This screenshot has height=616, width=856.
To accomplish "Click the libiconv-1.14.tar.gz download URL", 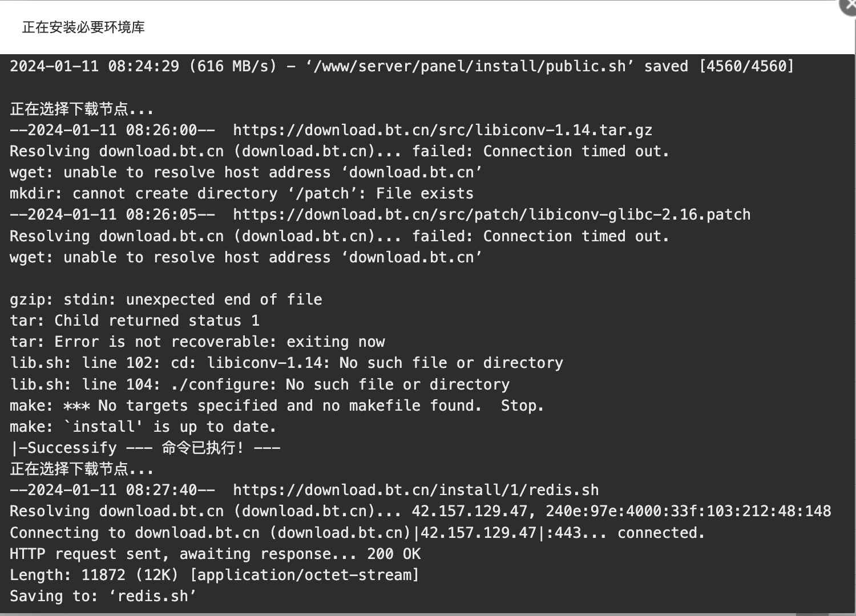I will coord(442,130).
